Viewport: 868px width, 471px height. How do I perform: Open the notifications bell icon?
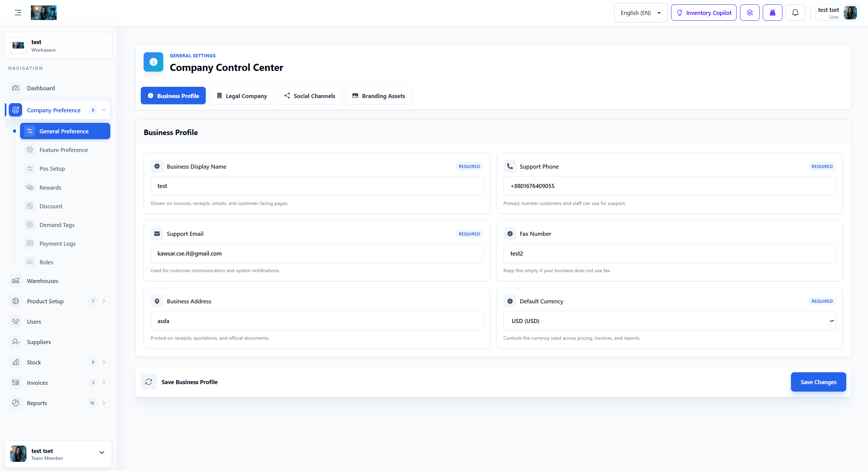(x=795, y=13)
